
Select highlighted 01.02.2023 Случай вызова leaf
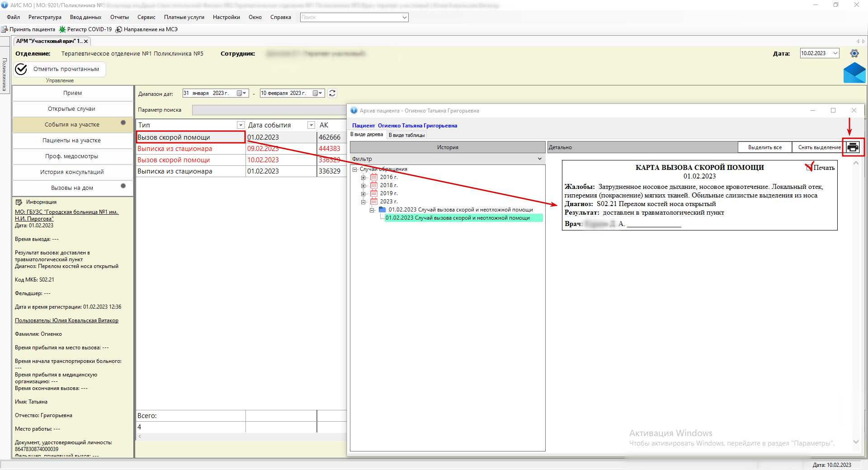463,218
